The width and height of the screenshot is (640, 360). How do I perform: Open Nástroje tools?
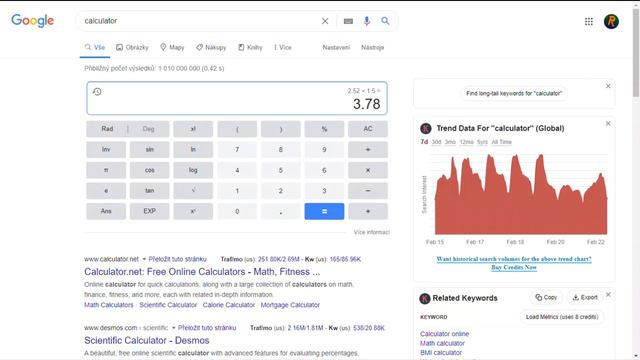point(373,47)
